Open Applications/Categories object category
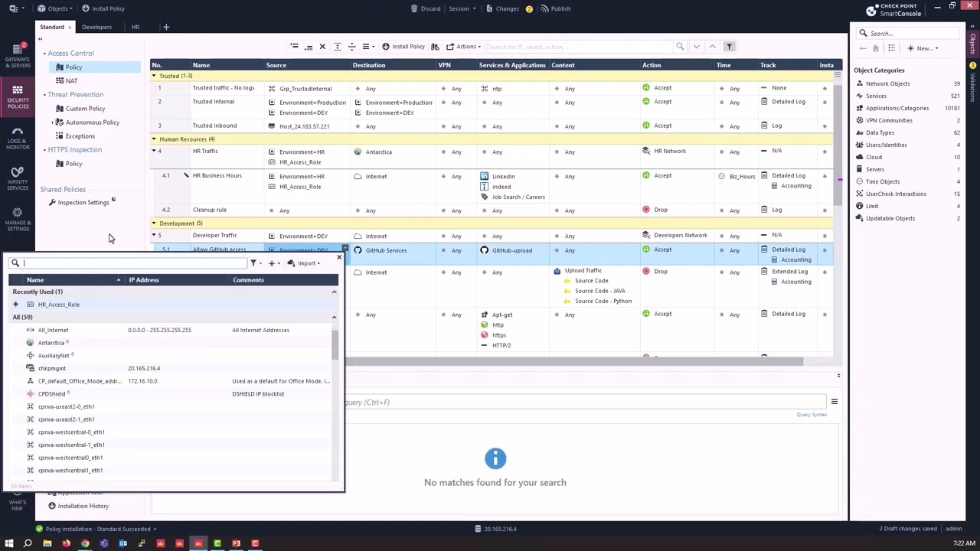 tap(897, 108)
